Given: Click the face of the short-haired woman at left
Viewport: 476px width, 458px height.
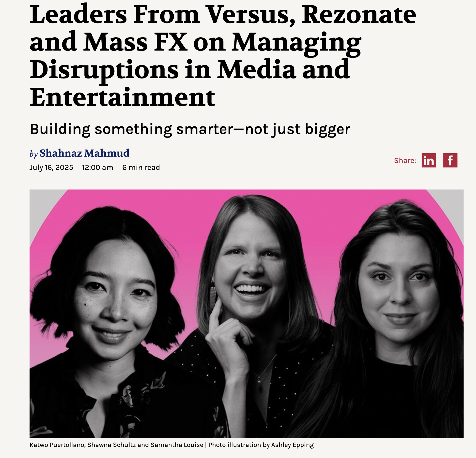Looking at the screenshot, I should [x=115, y=298].
